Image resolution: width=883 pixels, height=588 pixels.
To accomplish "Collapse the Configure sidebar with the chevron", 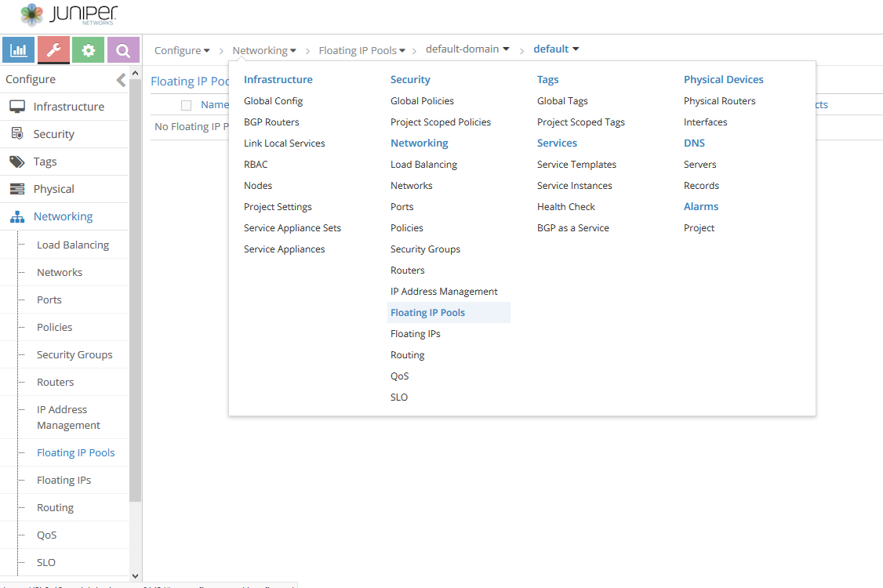I will [121, 80].
